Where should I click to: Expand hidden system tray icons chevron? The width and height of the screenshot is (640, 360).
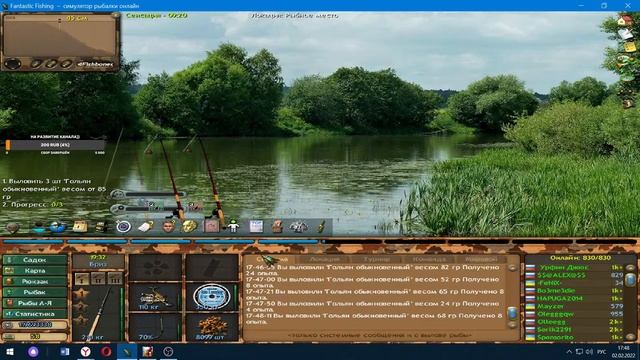(569, 351)
